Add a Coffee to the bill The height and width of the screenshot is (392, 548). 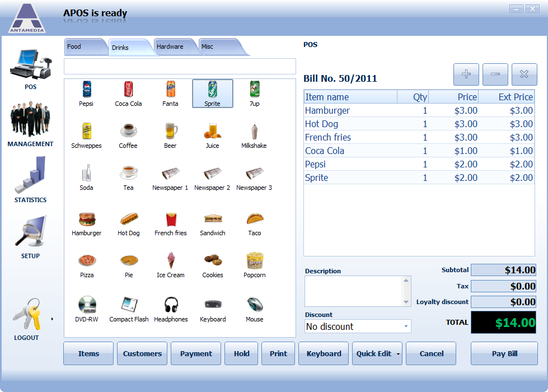(x=128, y=136)
